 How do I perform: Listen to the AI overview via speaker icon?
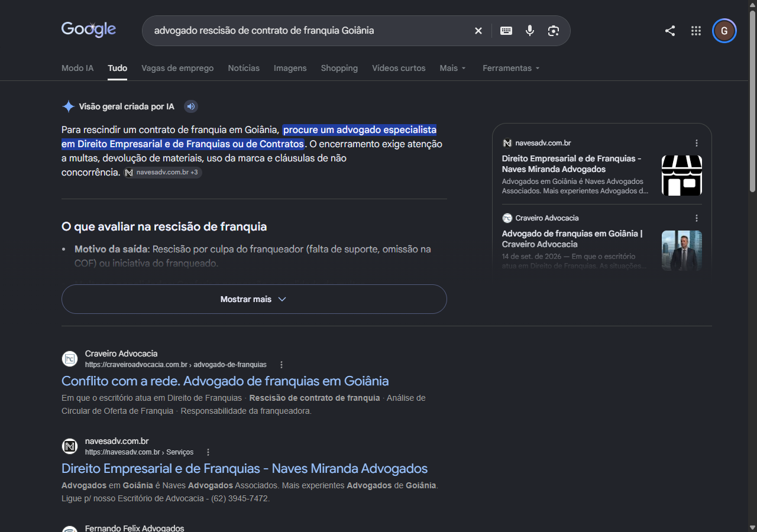point(190,106)
